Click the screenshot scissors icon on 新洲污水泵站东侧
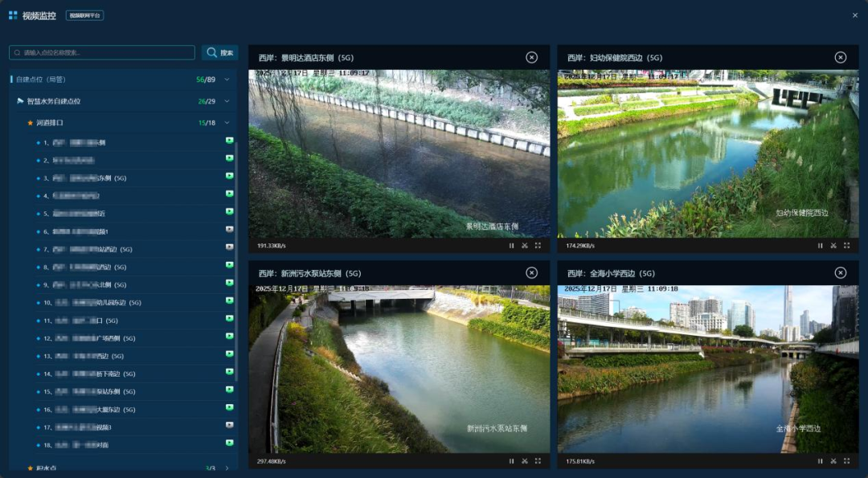The width and height of the screenshot is (868, 478). pyautogui.click(x=524, y=461)
